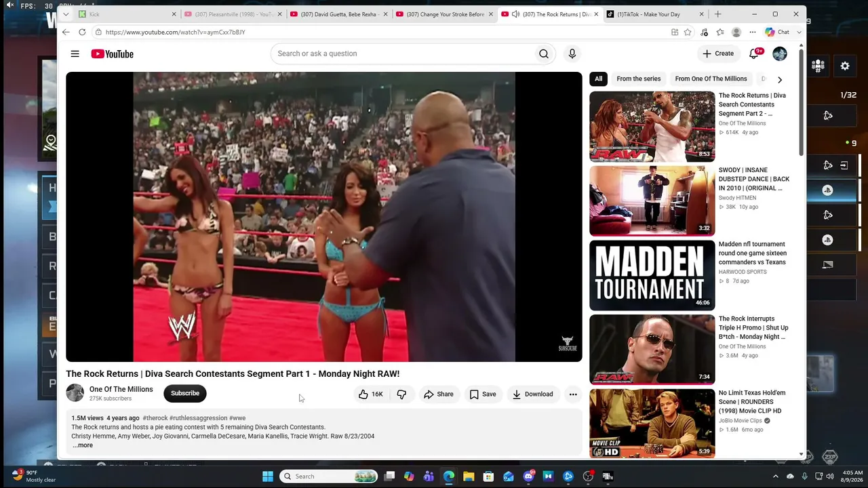Favorite this page with the star icon
The height and width of the screenshot is (488, 868).
[x=688, y=32]
